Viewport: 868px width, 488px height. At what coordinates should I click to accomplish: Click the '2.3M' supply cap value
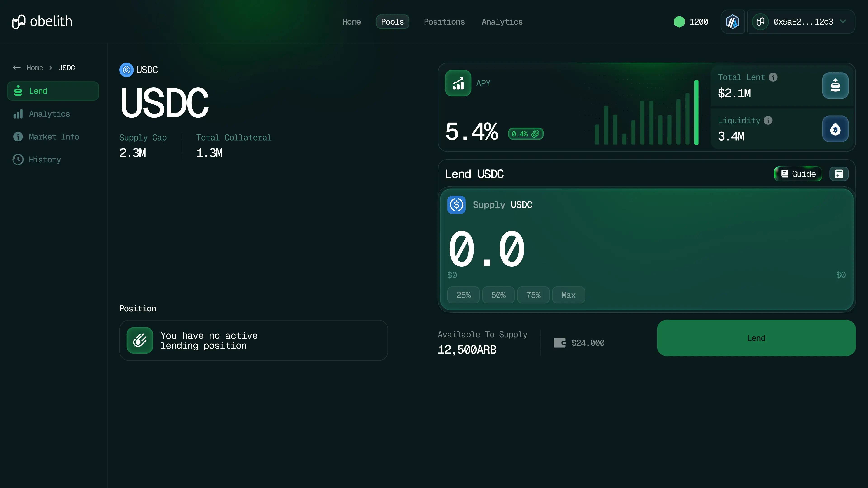coord(133,153)
